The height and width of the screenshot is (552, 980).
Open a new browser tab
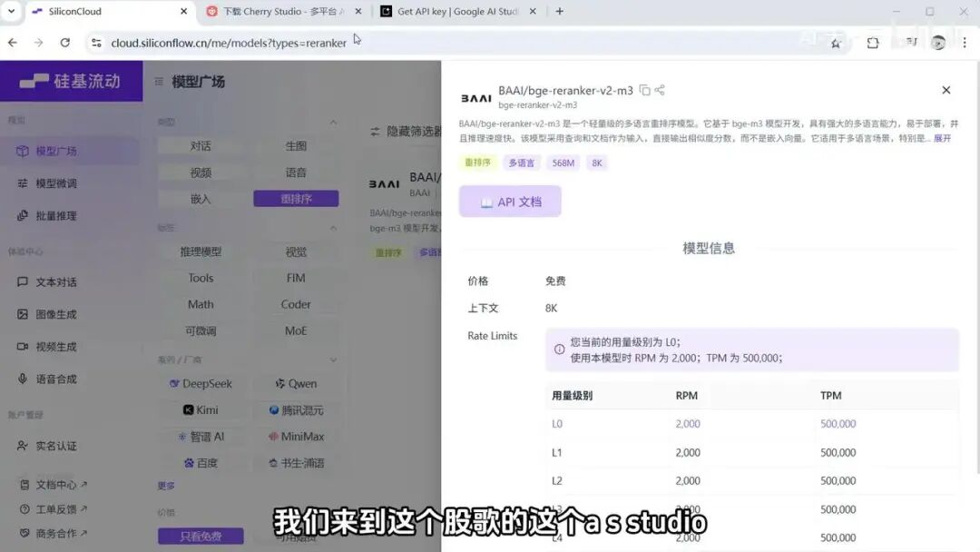pyautogui.click(x=559, y=11)
